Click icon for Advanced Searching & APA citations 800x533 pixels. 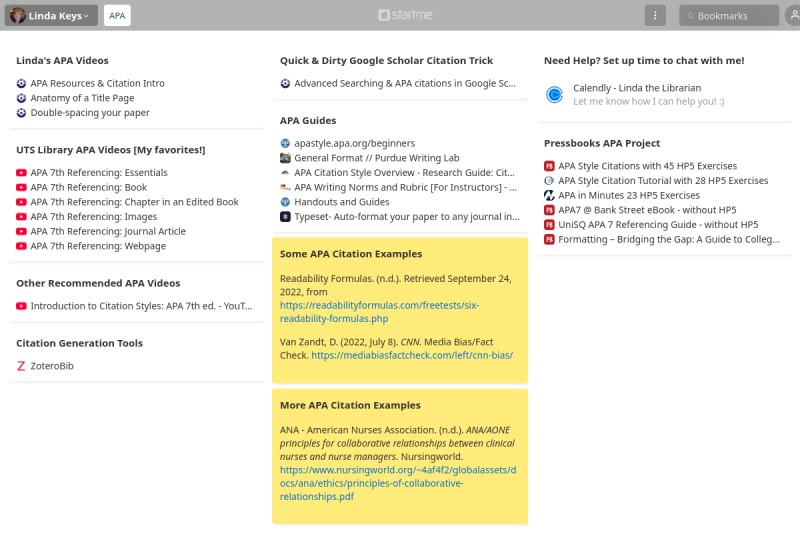[285, 83]
